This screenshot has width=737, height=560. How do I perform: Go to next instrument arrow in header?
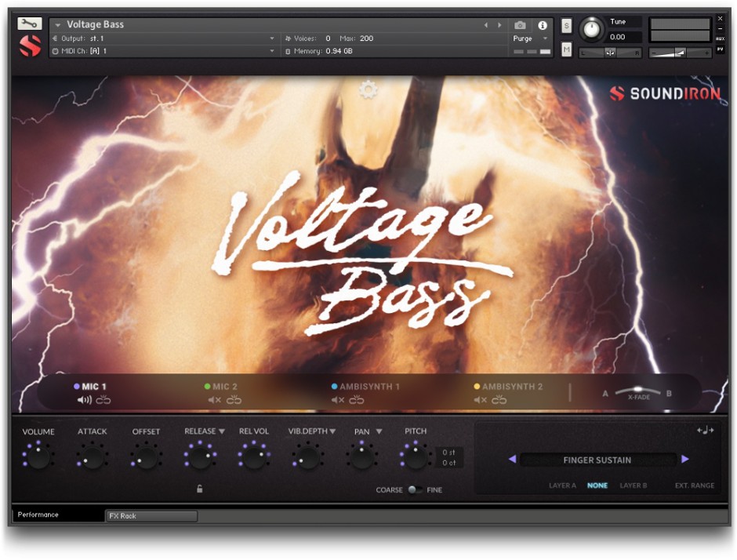point(499,25)
